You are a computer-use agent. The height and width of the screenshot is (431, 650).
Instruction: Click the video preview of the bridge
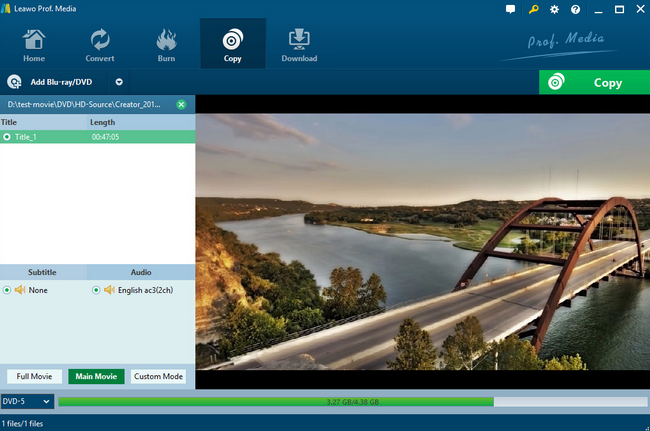coord(423,242)
